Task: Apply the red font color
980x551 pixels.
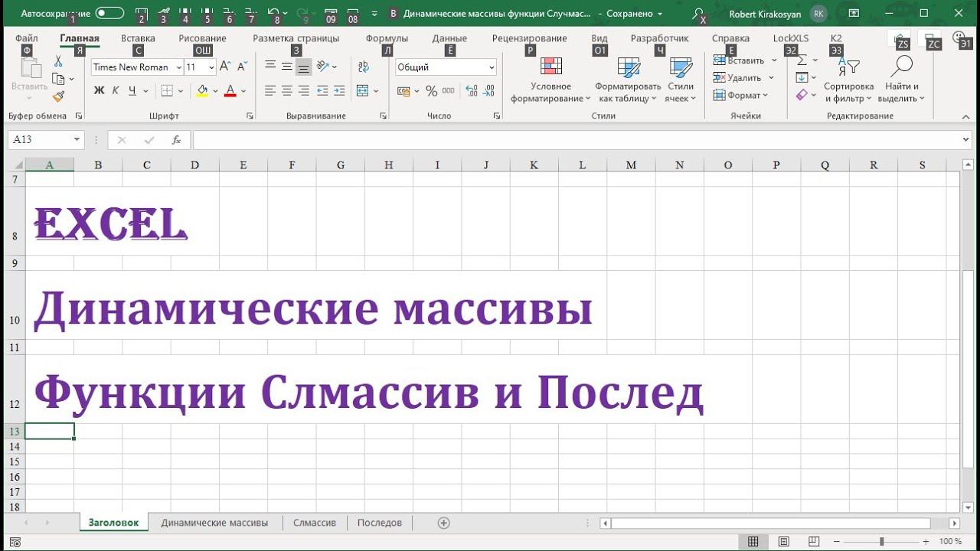Action: click(x=230, y=90)
